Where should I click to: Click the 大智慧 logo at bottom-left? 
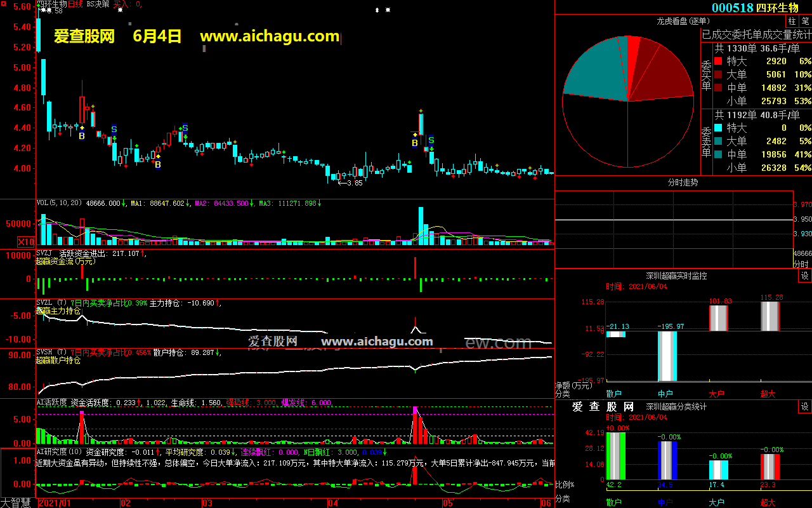coord(16,503)
